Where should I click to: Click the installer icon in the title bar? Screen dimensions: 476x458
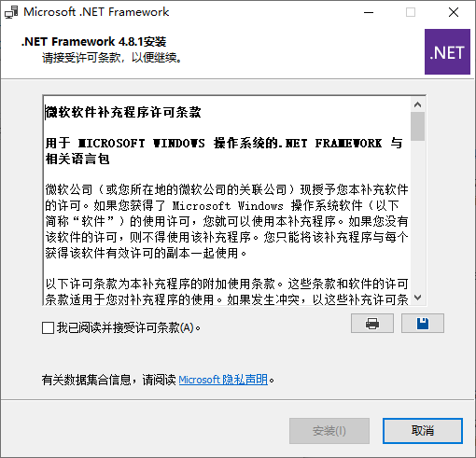point(11,12)
